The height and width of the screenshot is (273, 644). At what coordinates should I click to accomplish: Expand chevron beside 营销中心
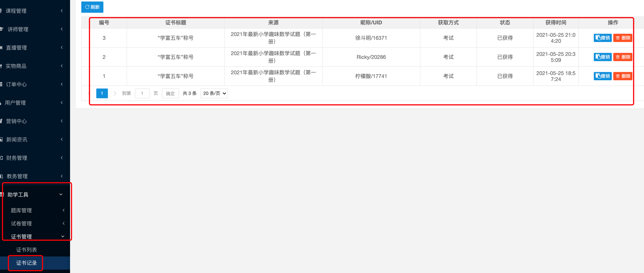click(61, 121)
